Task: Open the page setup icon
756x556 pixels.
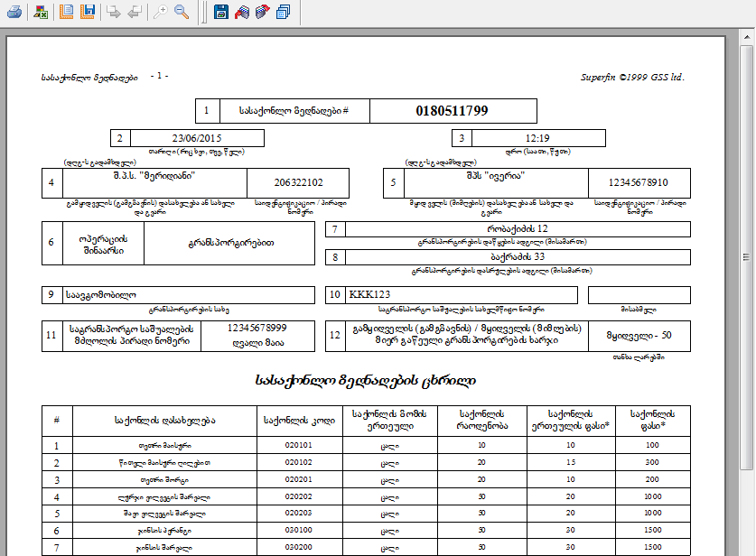Action: coord(66,12)
